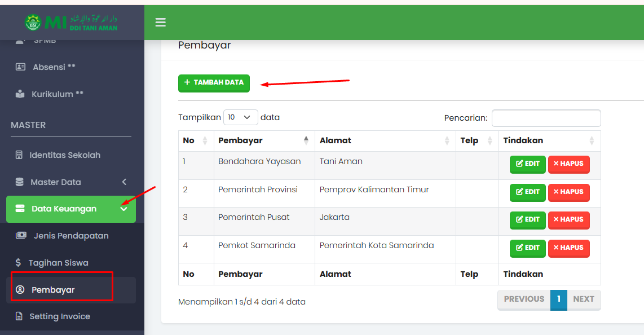This screenshot has height=335, width=644.
Task: Collapse the Data Keuangan menu
Action: tap(124, 209)
